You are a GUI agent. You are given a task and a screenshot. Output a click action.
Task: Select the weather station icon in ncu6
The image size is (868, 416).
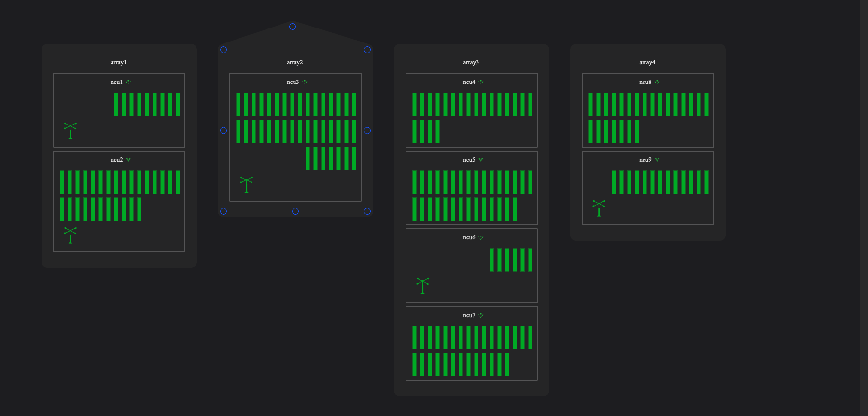pyautogui.click(x=422, y=286)
